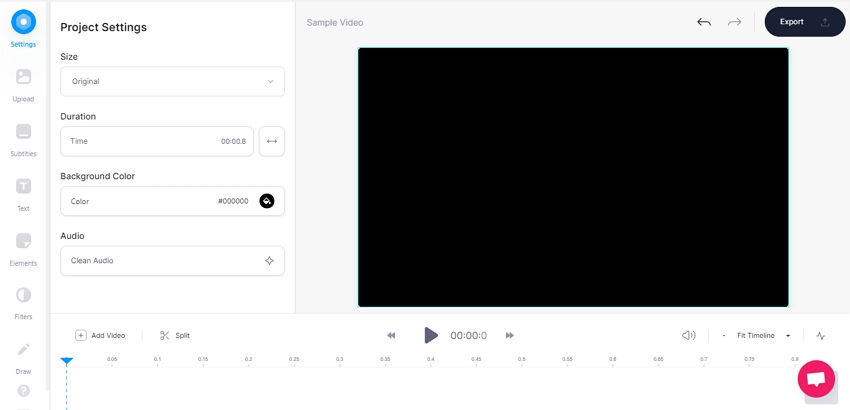The image size is (850, 410).
Task: Redo the last action
Action: pos(734,22)
